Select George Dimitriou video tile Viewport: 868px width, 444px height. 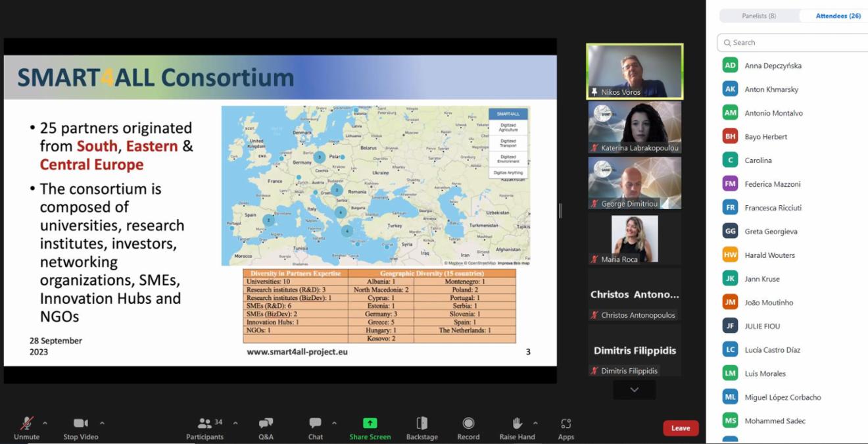635,184
